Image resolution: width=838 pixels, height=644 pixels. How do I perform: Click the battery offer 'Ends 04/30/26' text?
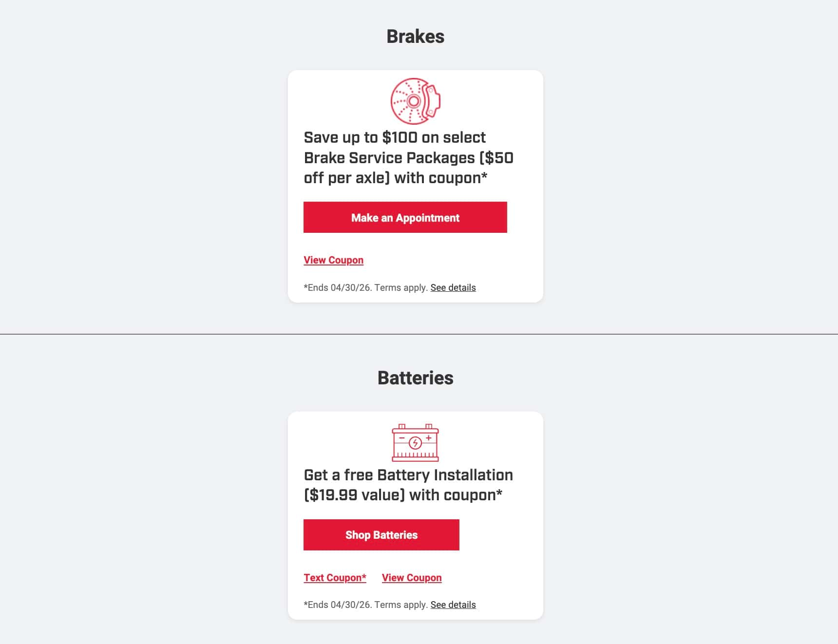click(x=365, y=605)
